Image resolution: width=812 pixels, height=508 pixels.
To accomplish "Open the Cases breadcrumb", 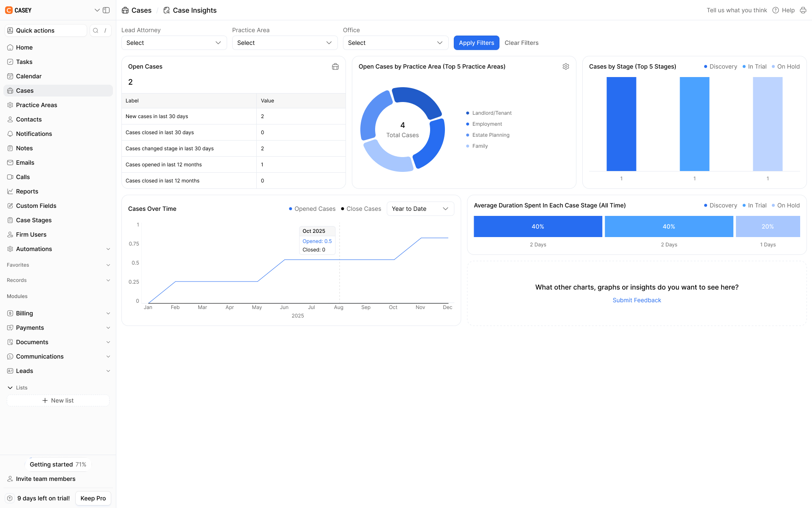I will pos(137,10).
